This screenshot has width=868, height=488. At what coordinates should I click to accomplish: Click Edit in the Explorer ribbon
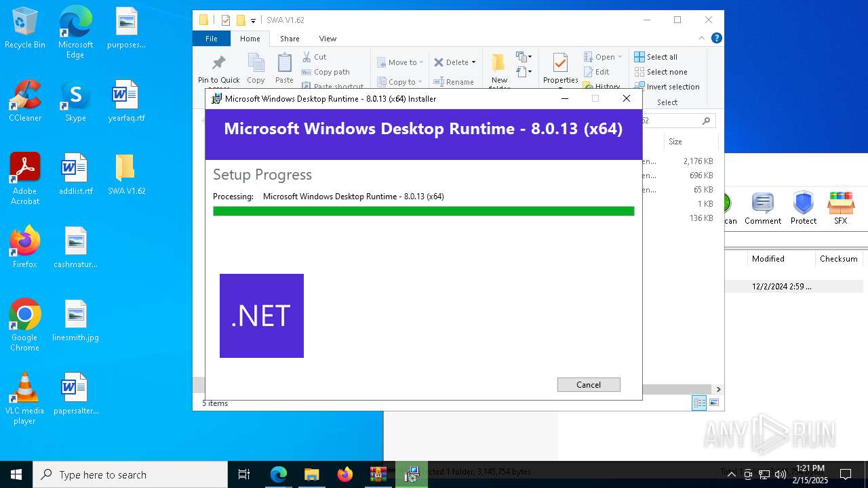click(596, 72)
